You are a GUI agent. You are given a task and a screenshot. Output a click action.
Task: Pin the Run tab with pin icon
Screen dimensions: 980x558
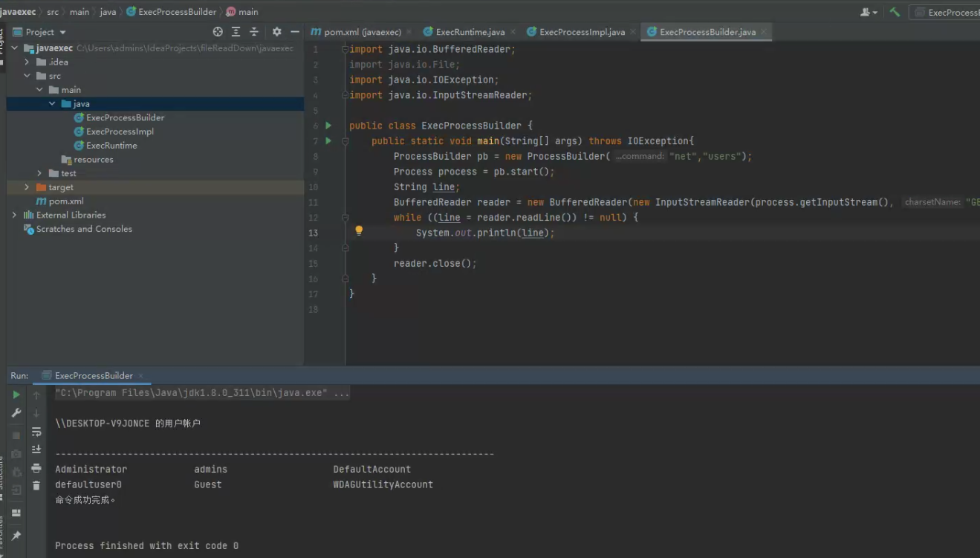point(16,535)
